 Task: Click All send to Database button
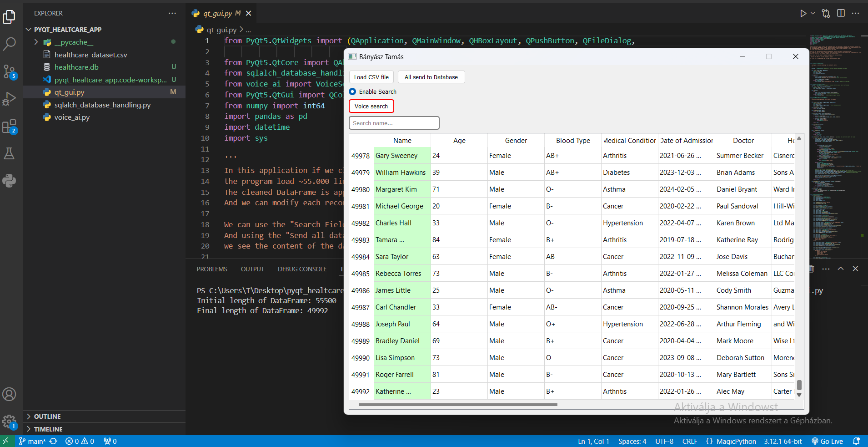(x=431, y=77)
